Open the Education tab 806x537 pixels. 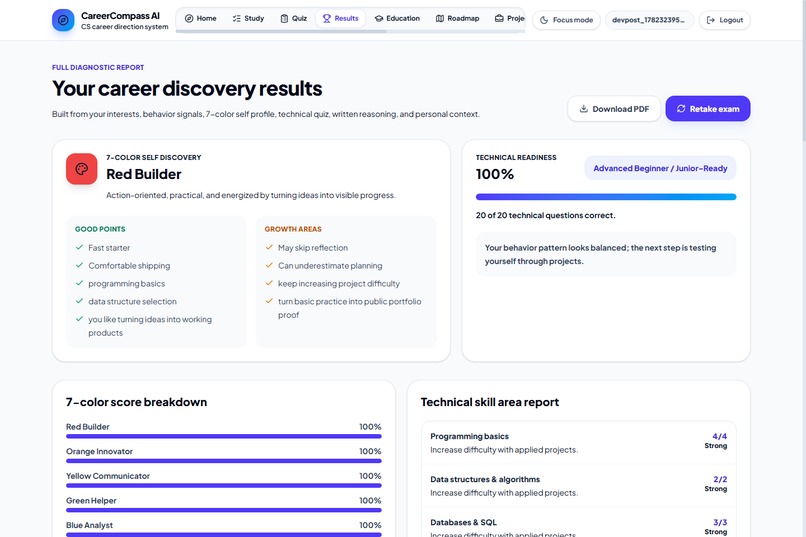pyautogui.click(x=397, y=18)
